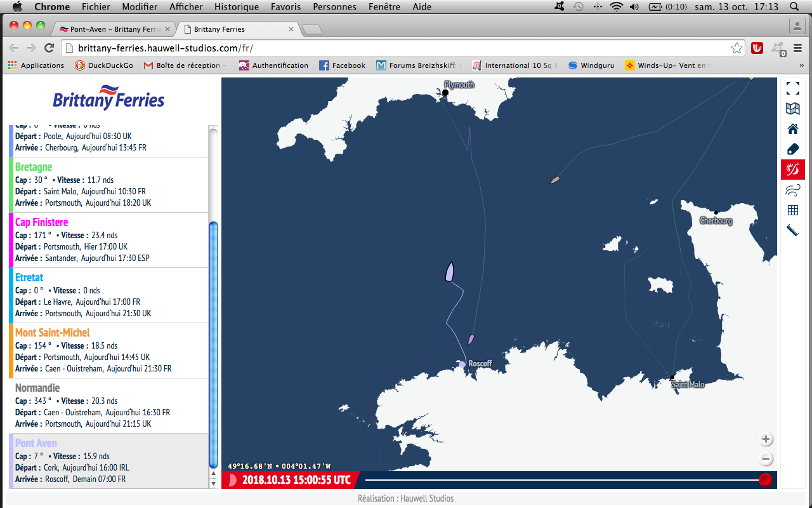The width and height of the screenshot is (812, 508).
Task: Open a new tab
Action: 311,29
